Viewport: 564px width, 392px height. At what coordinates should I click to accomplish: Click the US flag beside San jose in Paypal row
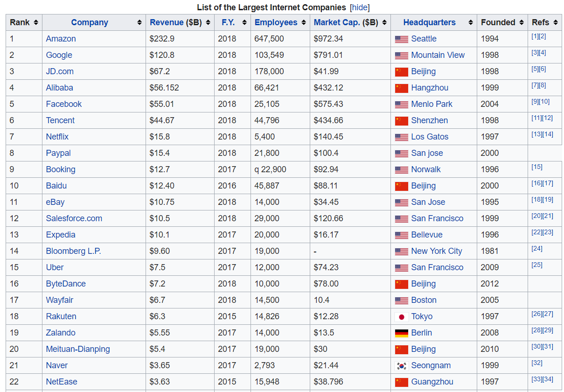[401, 154]
